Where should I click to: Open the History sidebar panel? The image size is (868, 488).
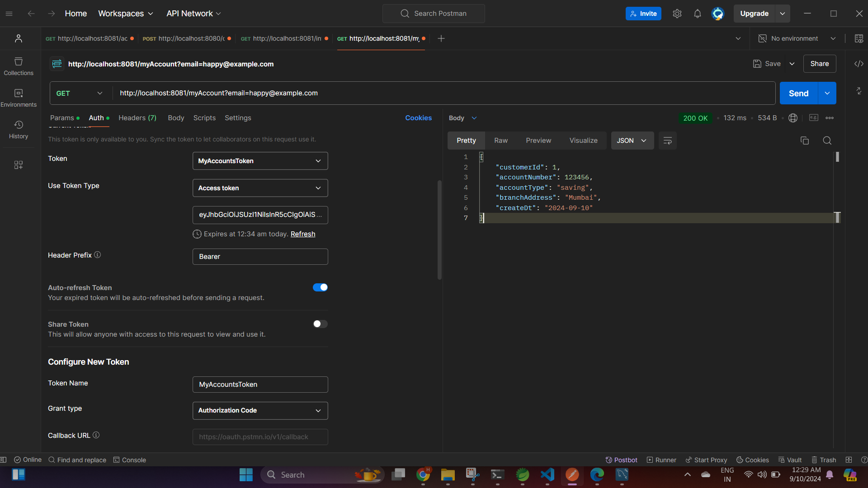click(19, 129)
